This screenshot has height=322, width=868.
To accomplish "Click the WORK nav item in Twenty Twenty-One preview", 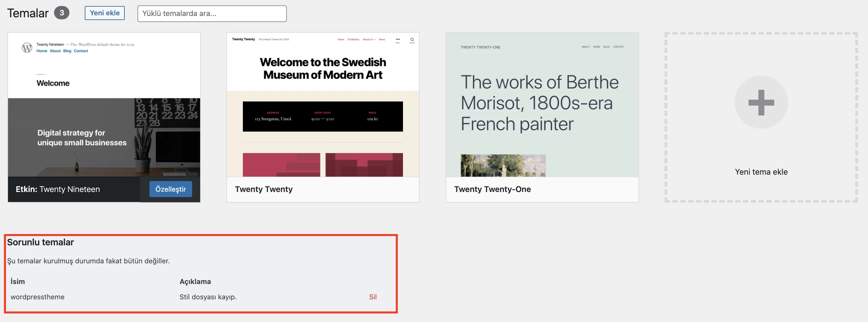I will pos(596,47).
